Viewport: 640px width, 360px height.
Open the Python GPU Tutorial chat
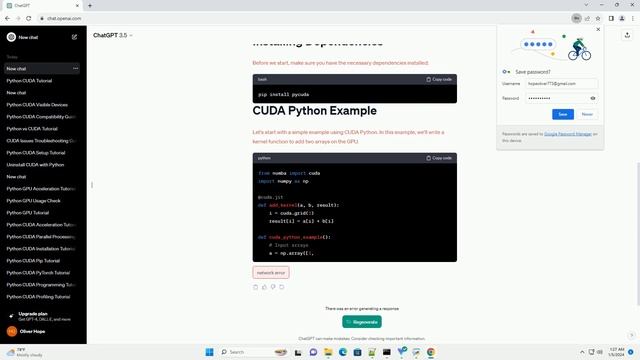pos(28,213)
